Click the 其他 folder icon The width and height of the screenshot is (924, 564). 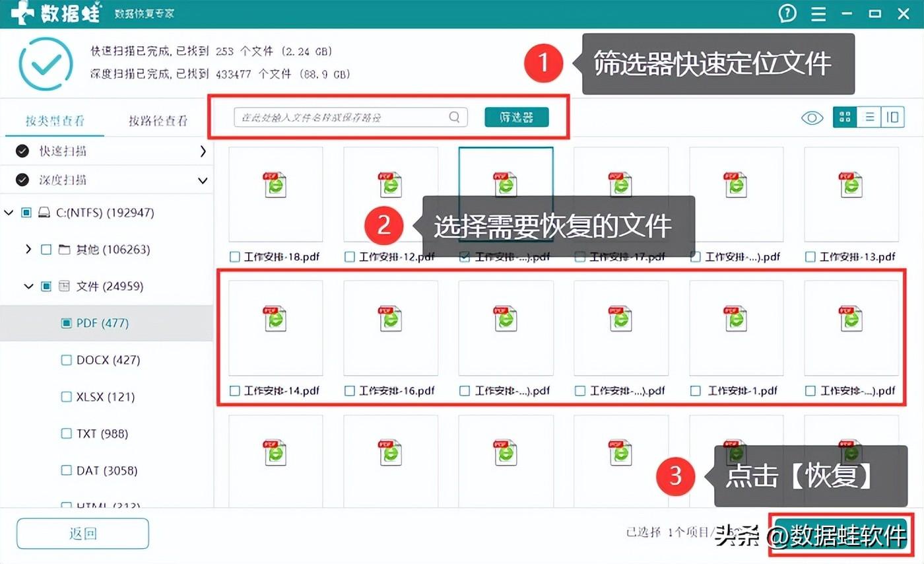[64, 250]
